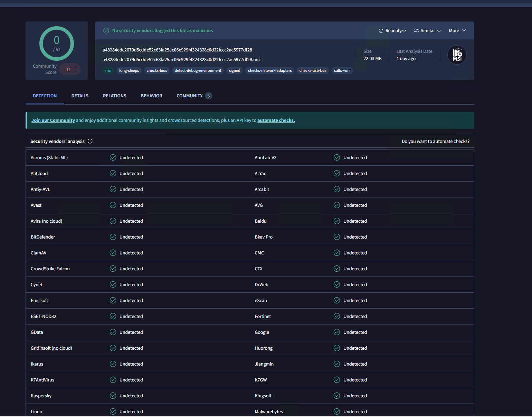Click the checks-usb-bus tag
Screen dimensions: 532x417
tap(313, 70)
